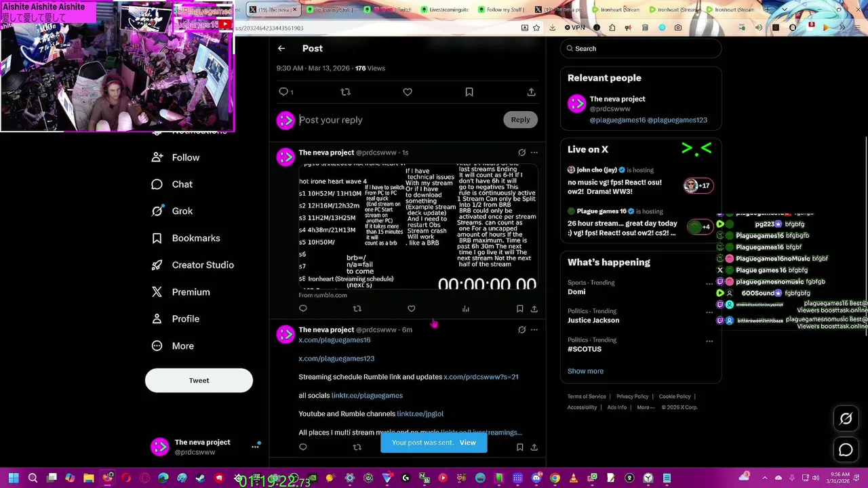Open more options for the Justice Jackson trend
Image resolution: width=868 pixels, height=488 pixels.
click(x=709, y=312)
